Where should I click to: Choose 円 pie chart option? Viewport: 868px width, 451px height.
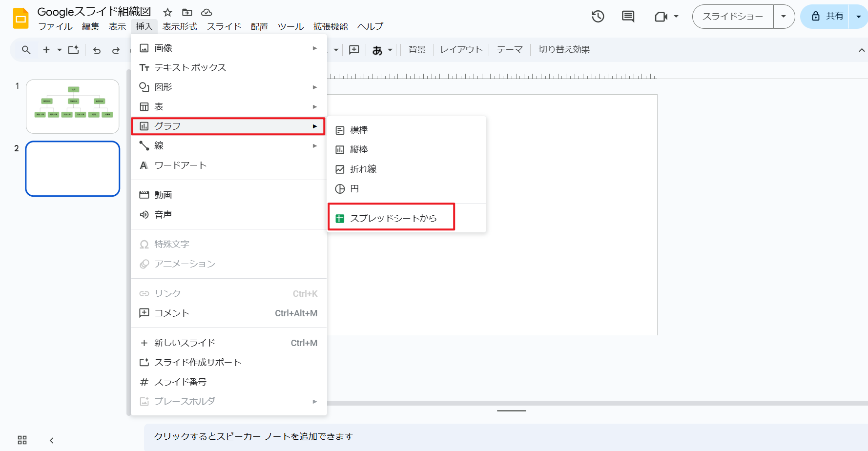[406, 189]
